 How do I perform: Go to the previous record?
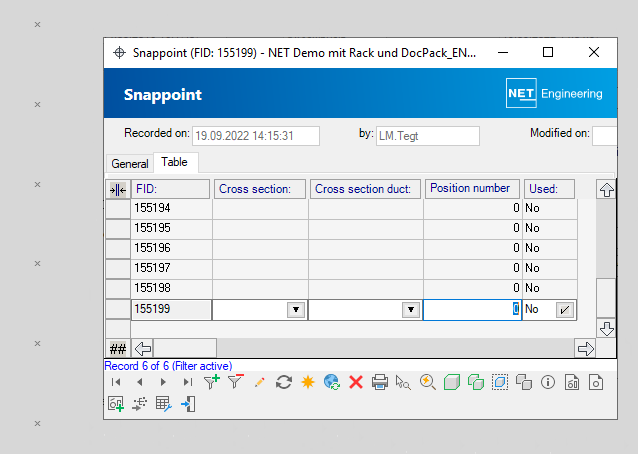140,382
